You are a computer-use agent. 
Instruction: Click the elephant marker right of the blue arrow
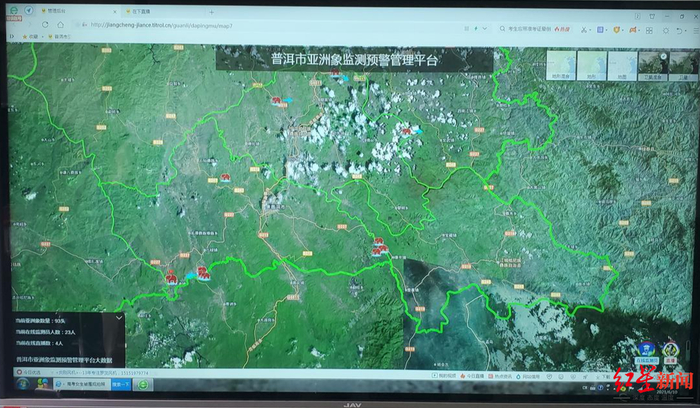pyautogui.click(x=204, y=274)
